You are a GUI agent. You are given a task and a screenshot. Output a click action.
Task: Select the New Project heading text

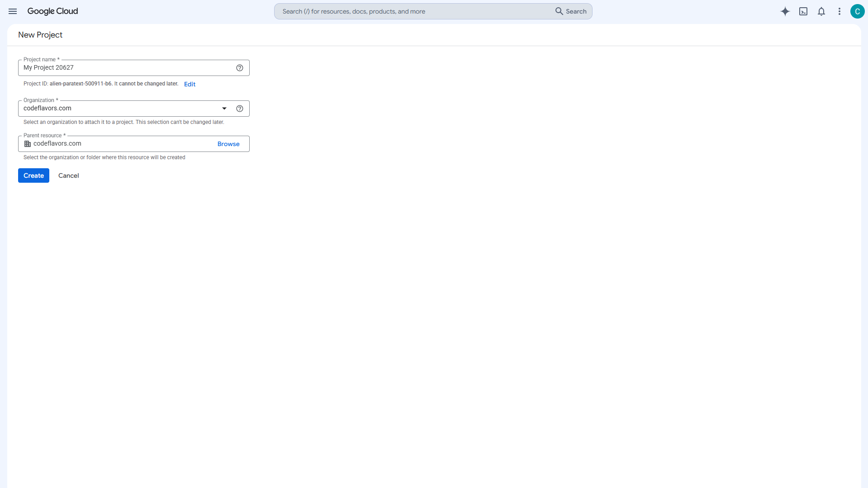40,35
